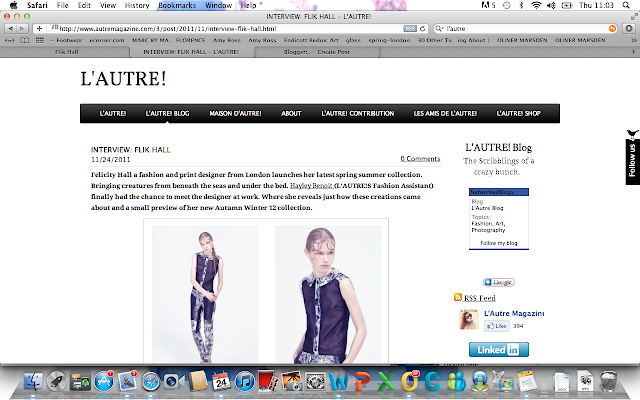Open L'AUTRE! SHOP navigation item
Image resolution: width=640 pixels, height=400 pixels.
[x=518, y=113]
